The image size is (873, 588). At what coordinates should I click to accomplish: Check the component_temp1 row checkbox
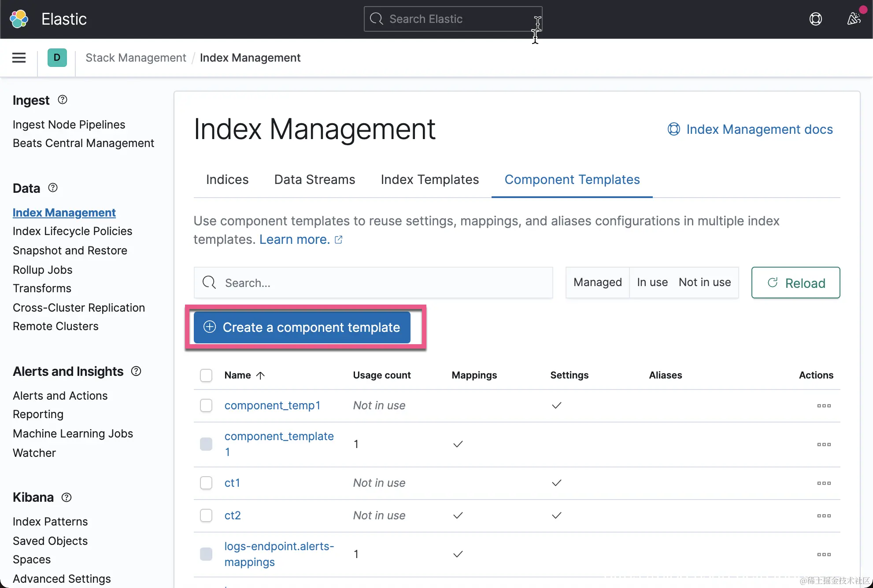click(206, 405)
